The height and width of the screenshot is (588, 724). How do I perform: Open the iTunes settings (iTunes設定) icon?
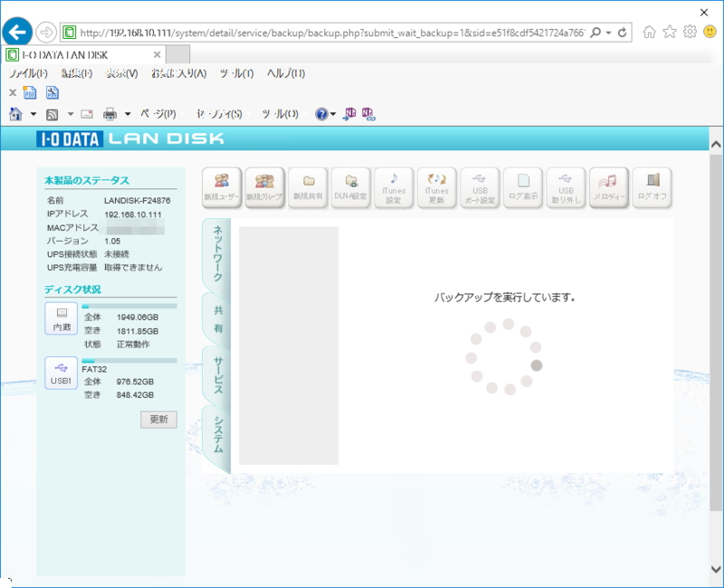[x=394, y=187]
